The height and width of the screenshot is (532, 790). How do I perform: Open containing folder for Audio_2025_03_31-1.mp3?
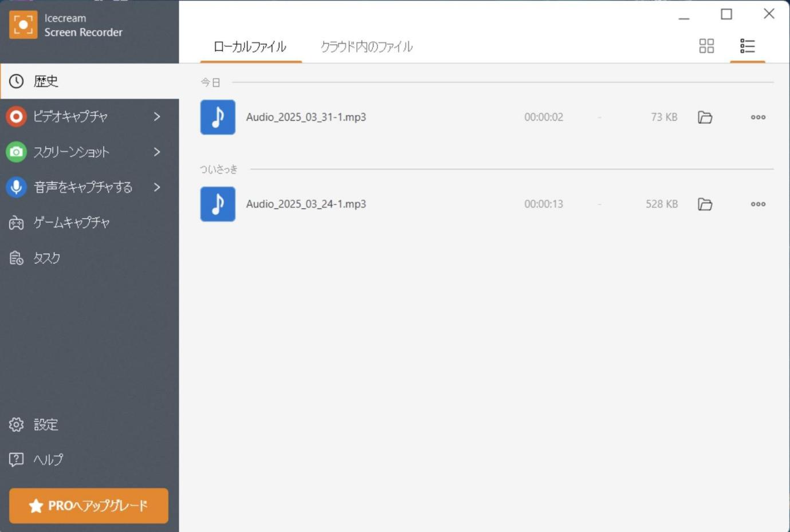(x=705, y=117)
